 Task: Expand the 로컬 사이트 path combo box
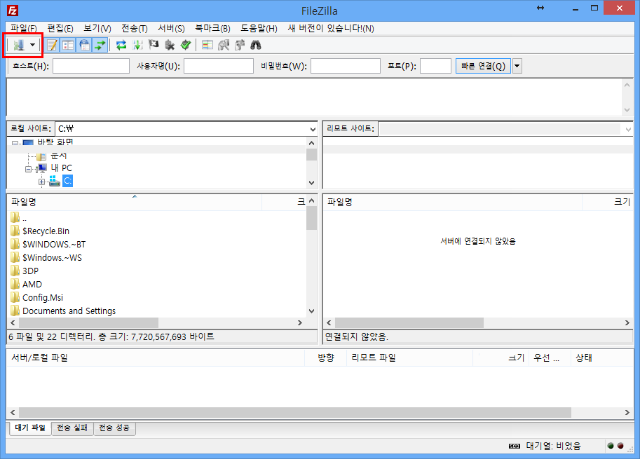coord(313,129)
